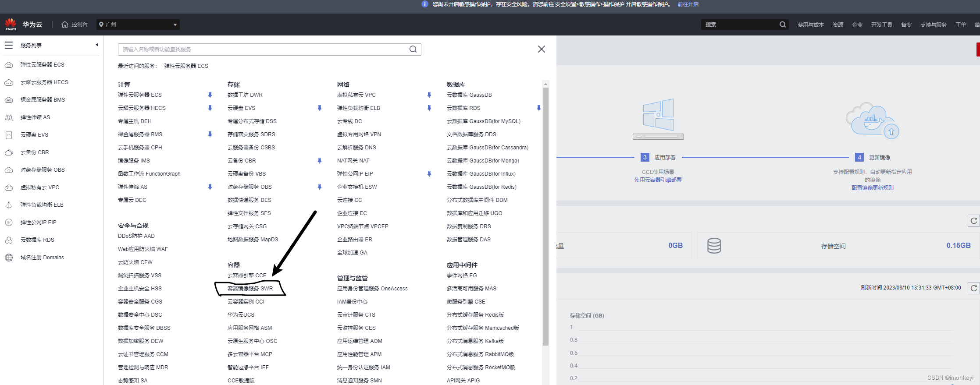Toggle the service list hamburger menu
The height and width of the screenshot is (385, 980).
[9, 45]
